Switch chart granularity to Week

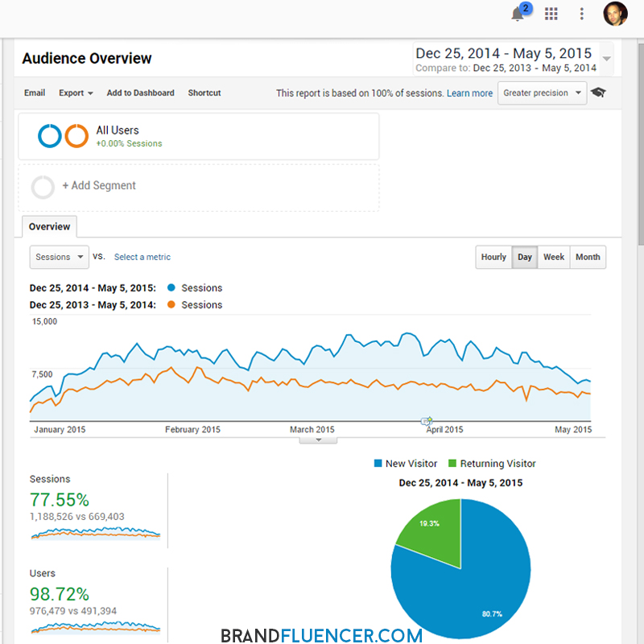pyautogui.click(x=554, y=258)
